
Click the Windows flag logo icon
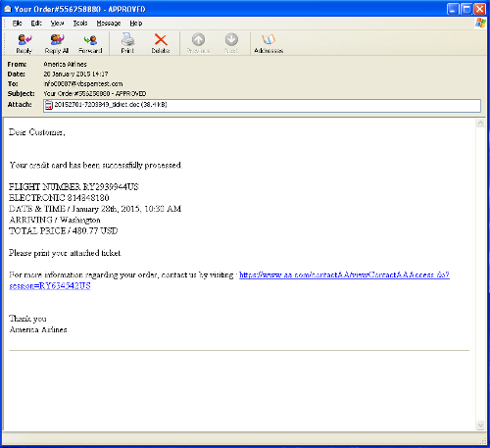pos(480,24)
